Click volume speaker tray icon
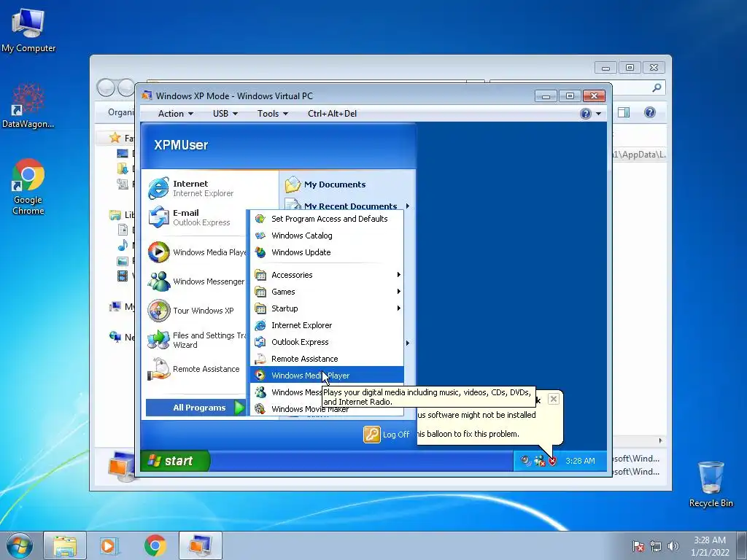The image size is (747, 560). coord(673,546)
